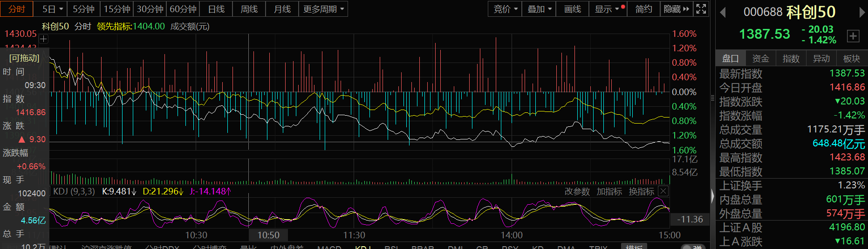Image resolution: width=868 pixels, height=249 pixels.
Task: Close the KDJ indicator panel
Action: [x=663, y=191]
